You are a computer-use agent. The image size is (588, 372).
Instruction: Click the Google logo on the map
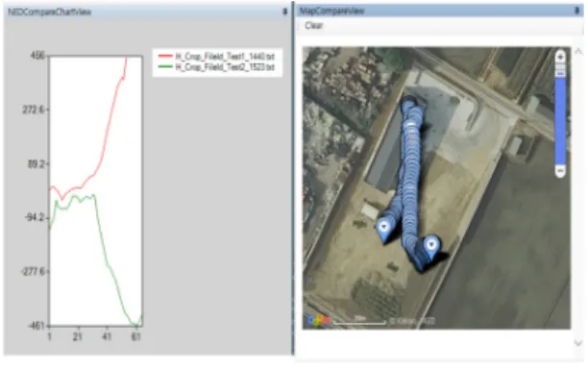pyautogui.click(x=319, y=320)
